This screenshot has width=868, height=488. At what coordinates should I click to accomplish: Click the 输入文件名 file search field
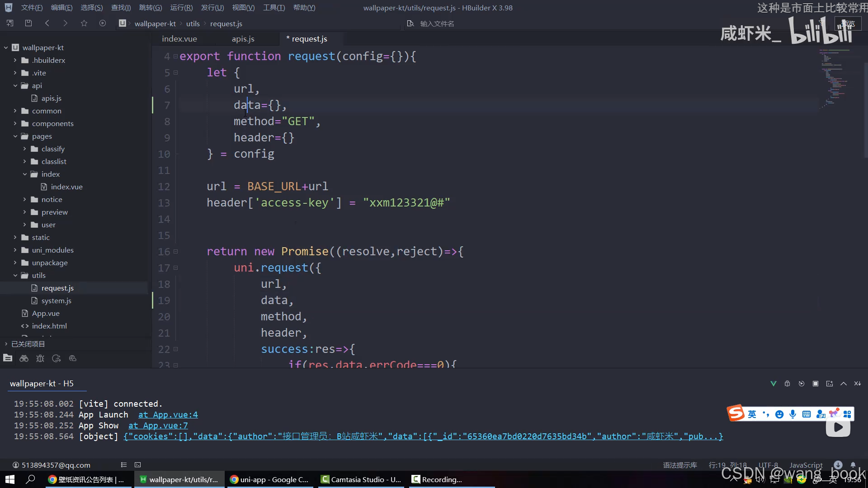(x=437, y=23)
